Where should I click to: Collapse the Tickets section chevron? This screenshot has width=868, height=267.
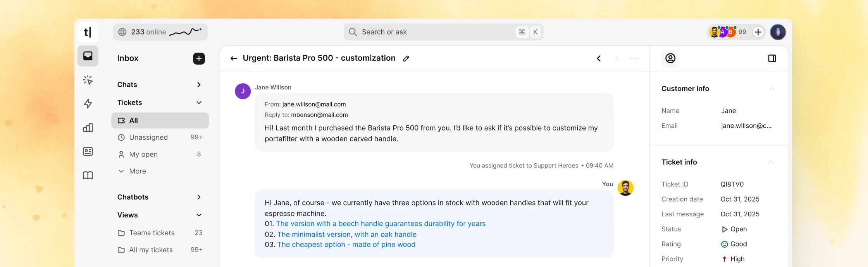pos(199,103)
